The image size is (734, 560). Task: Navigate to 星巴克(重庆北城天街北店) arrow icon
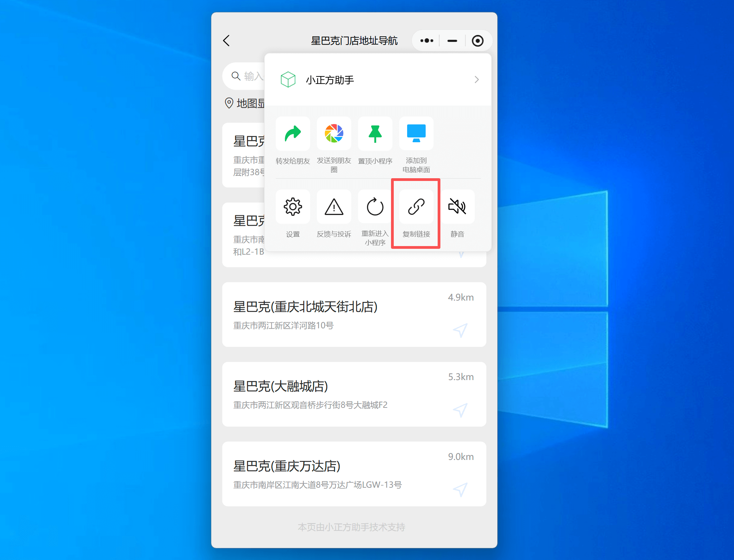pos(460,330)
